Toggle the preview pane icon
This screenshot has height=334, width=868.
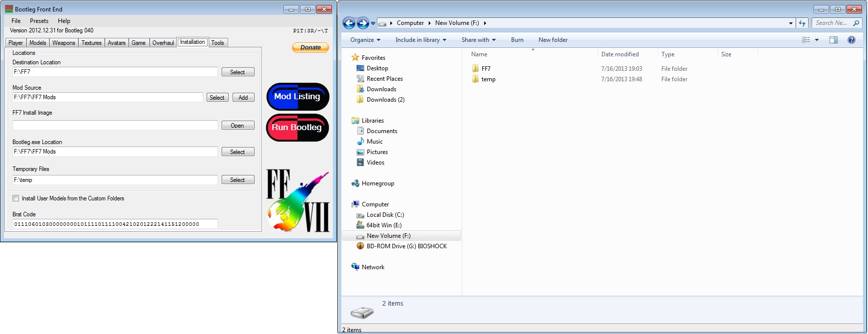(834, 40)
